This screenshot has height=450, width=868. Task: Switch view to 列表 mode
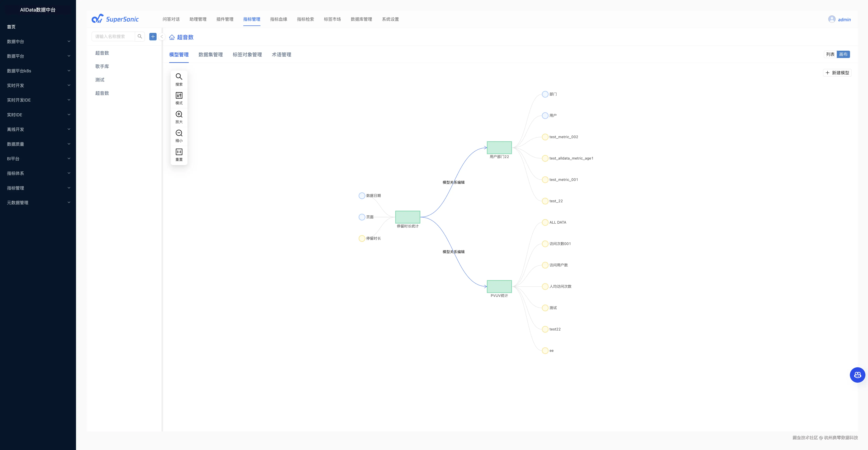pyautogui.click(x=830, y=54)
